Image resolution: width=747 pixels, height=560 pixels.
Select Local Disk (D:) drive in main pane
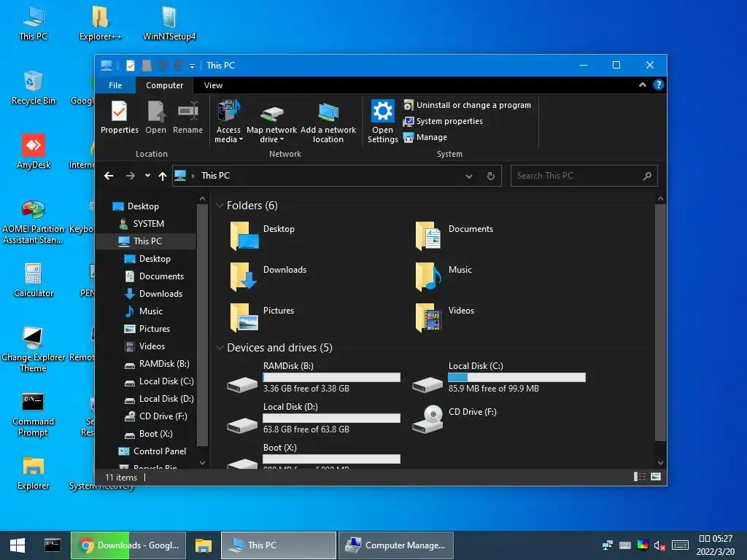click(x=314, y=418)
